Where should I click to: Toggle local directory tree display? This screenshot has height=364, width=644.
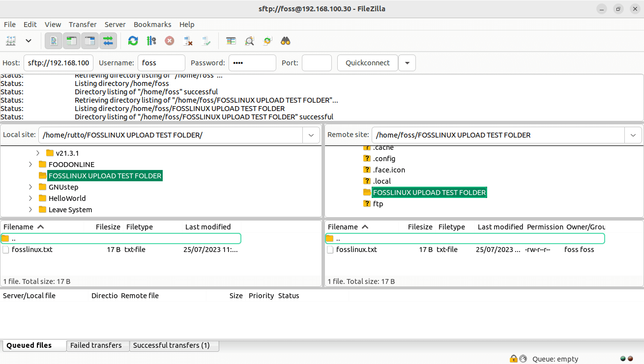(72, 41)
